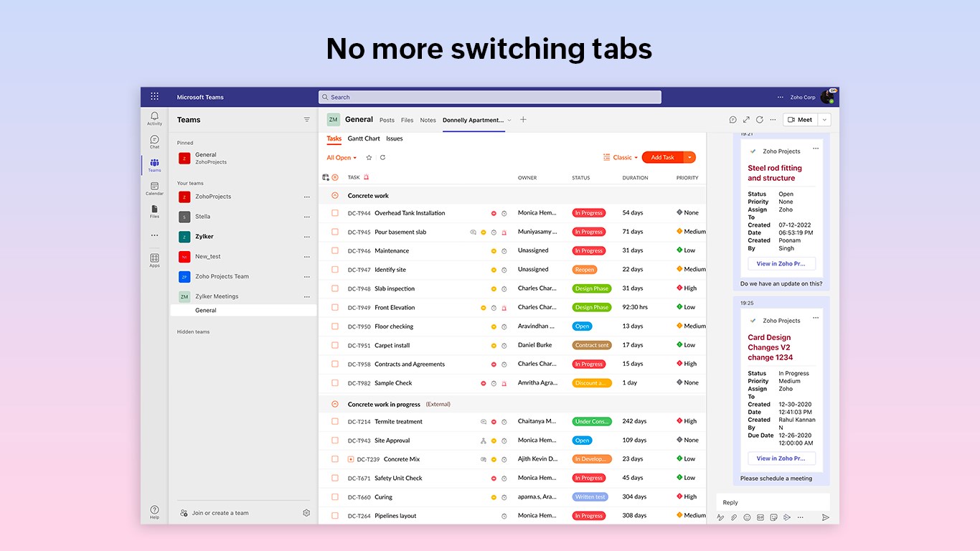
Task: Check the Safety Unit Check task checkbox
Action: pyautogui.click(x=335, y=478)
